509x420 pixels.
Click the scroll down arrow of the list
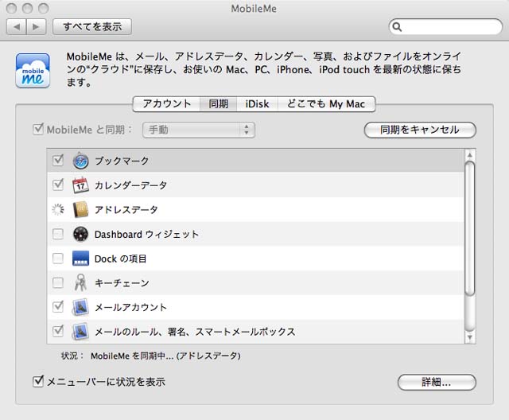470,337
